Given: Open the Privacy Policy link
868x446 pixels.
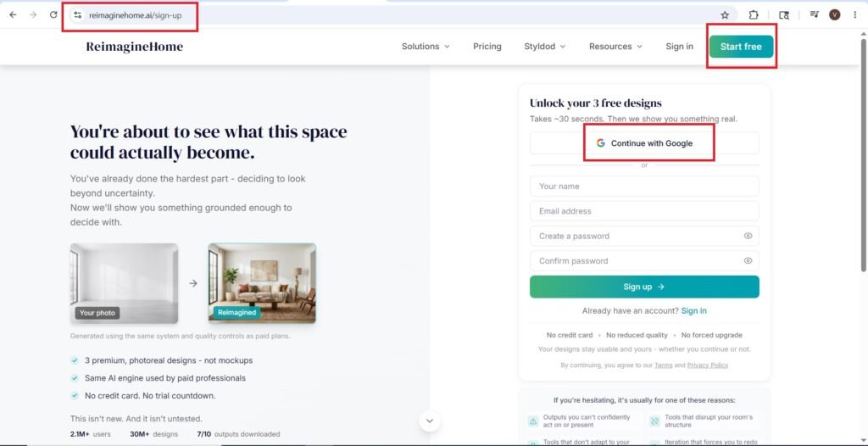Looking at the screenshot, I should point(708,365).
